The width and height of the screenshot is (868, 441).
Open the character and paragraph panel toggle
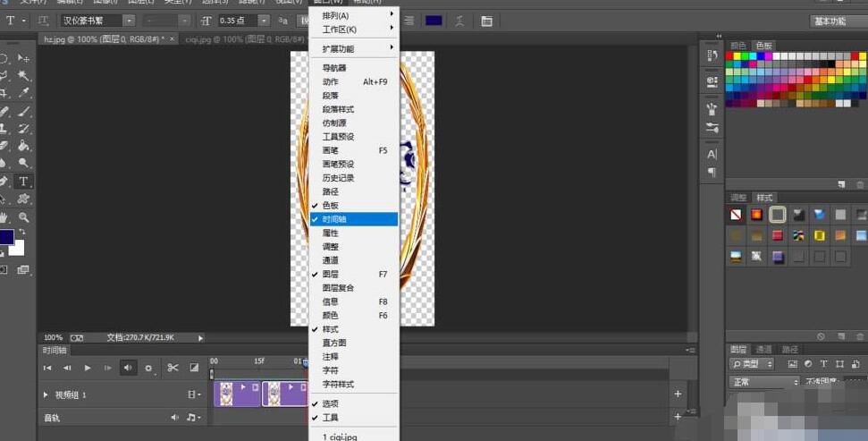(x=486, y=21)
